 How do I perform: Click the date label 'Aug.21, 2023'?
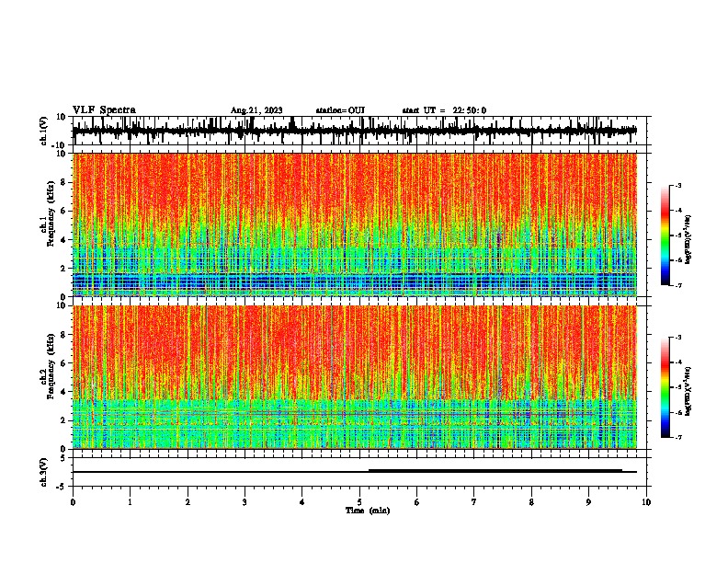pos(256,110)
